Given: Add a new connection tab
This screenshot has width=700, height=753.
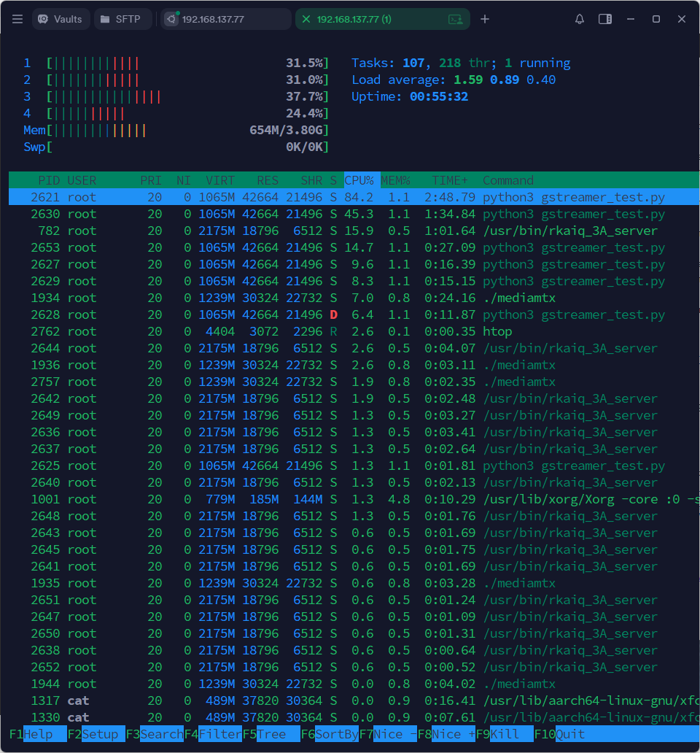Looking at the screenshot, I should (x=485, y=19).
